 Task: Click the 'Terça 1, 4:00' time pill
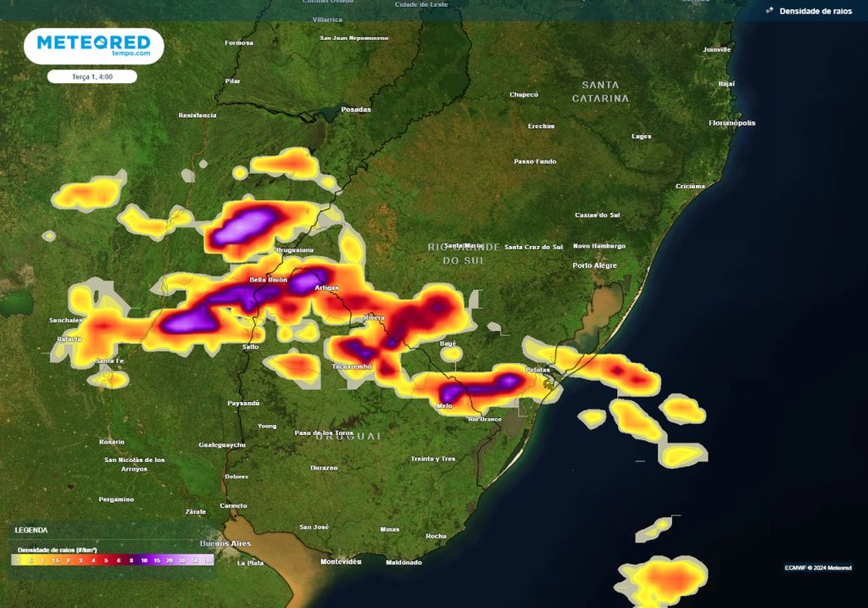92,76
